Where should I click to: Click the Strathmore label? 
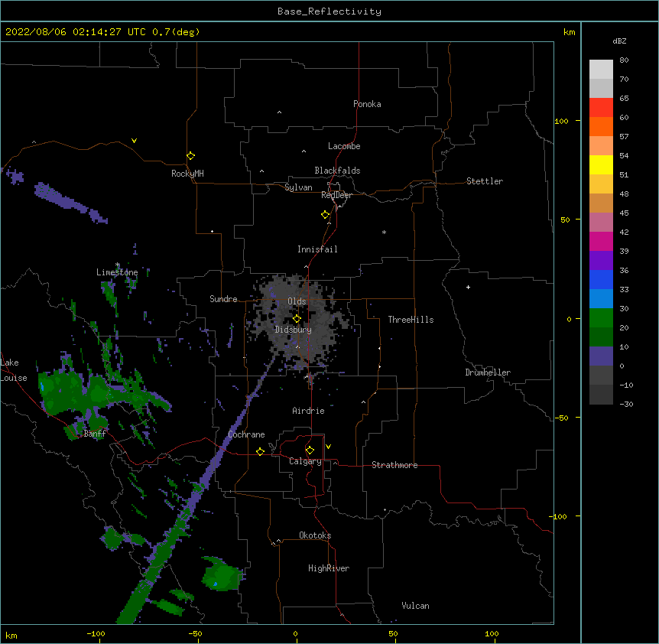point(394,465)
